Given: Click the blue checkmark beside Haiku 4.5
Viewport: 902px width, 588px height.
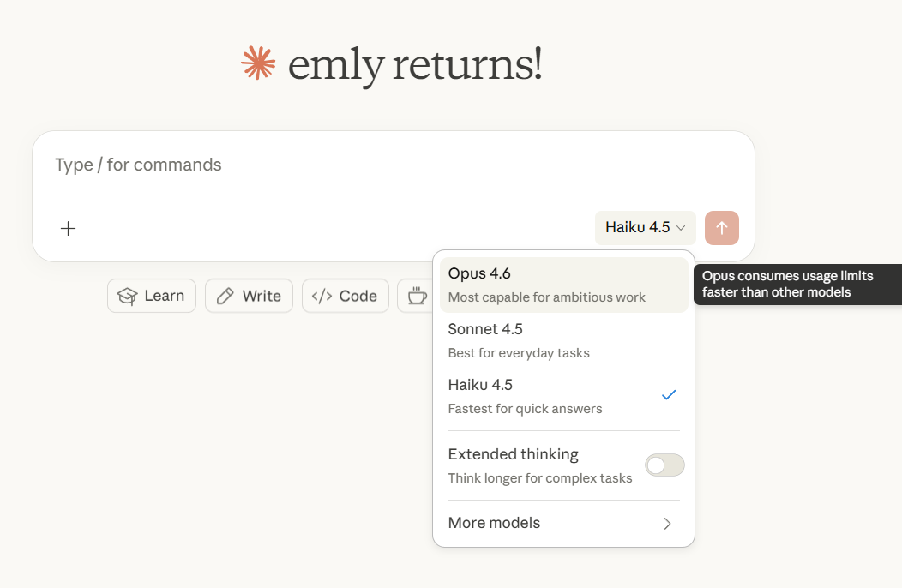Looking at the screenshot, I should click(x=669, y=394).
